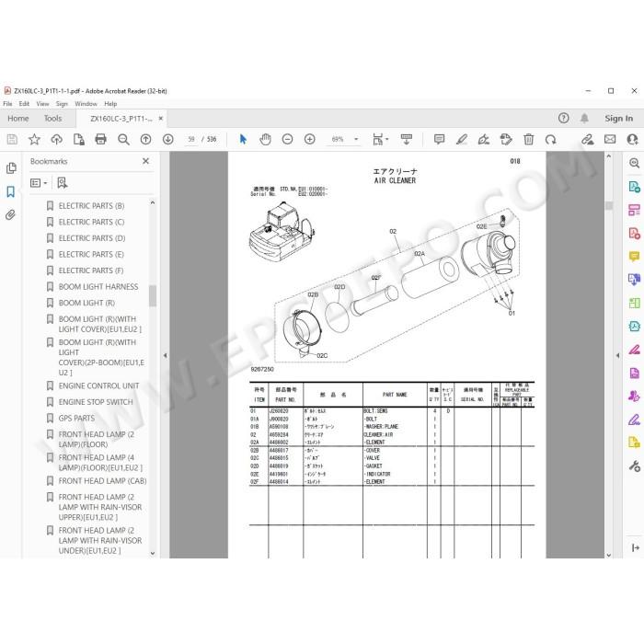
Task: Open the View menu
Action: tap(42, 104)
